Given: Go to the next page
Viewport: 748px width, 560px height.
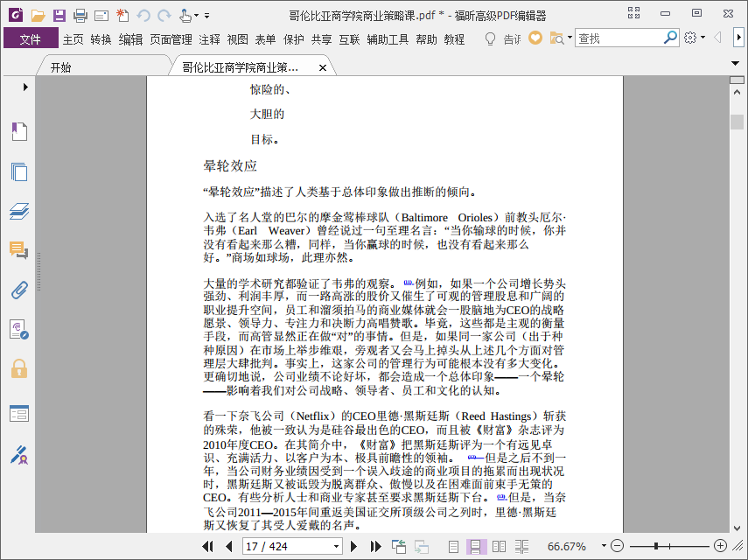Looking at the screenshot, I should click(x=353, y=546).
